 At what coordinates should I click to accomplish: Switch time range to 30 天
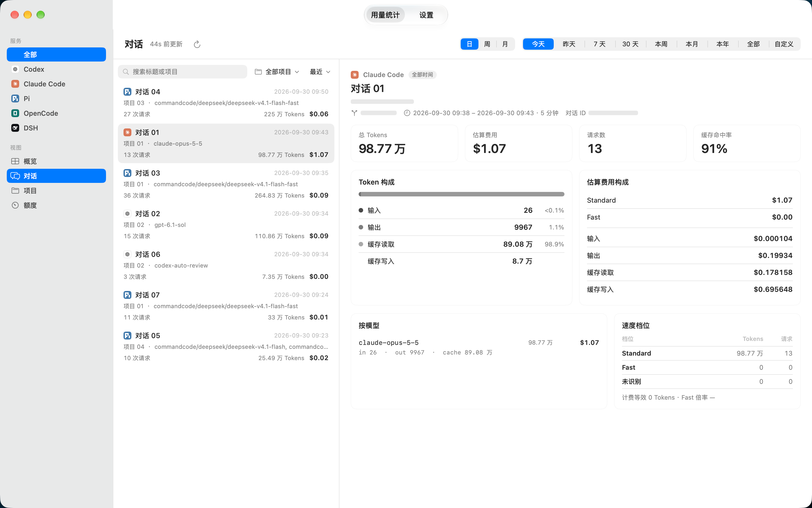630,44
